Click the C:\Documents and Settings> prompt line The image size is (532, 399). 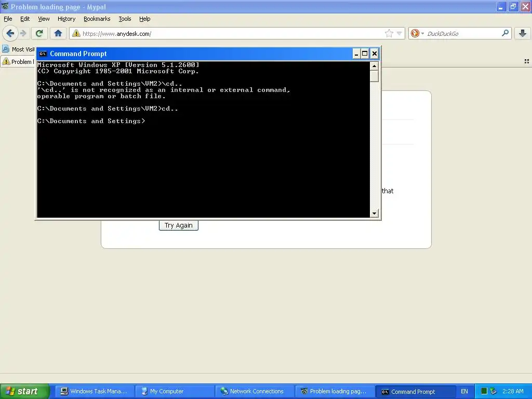tap(91, 121)
